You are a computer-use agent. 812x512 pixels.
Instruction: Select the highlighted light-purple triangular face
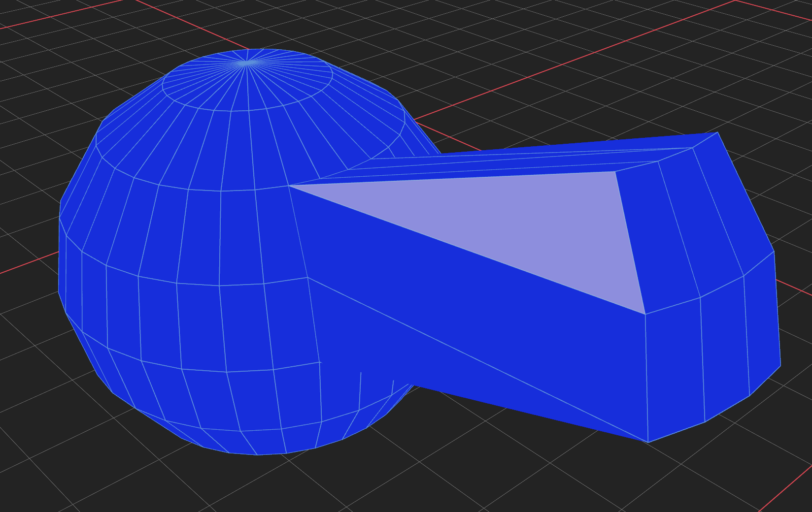517,224
